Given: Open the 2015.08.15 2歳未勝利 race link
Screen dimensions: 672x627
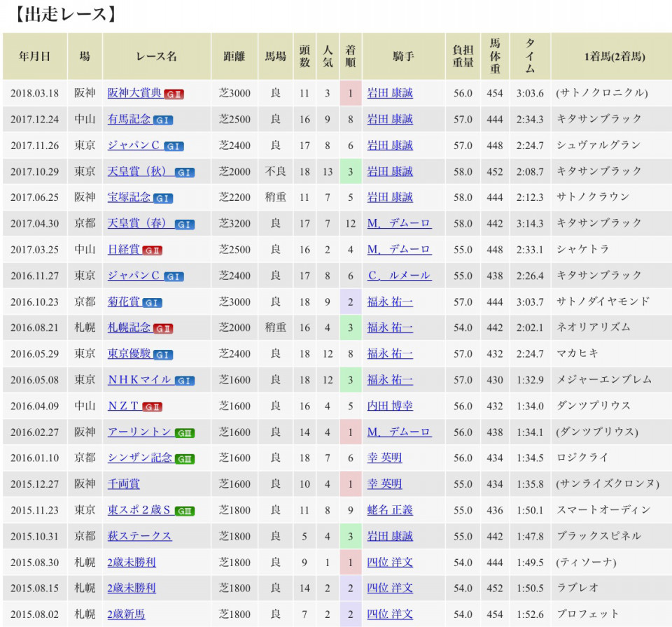Looking at the screenshot, I should point(132,588).
